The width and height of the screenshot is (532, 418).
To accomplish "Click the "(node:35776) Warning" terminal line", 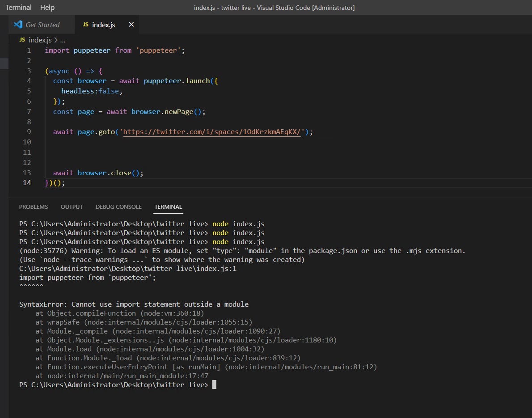I will [x=242, y=251].
